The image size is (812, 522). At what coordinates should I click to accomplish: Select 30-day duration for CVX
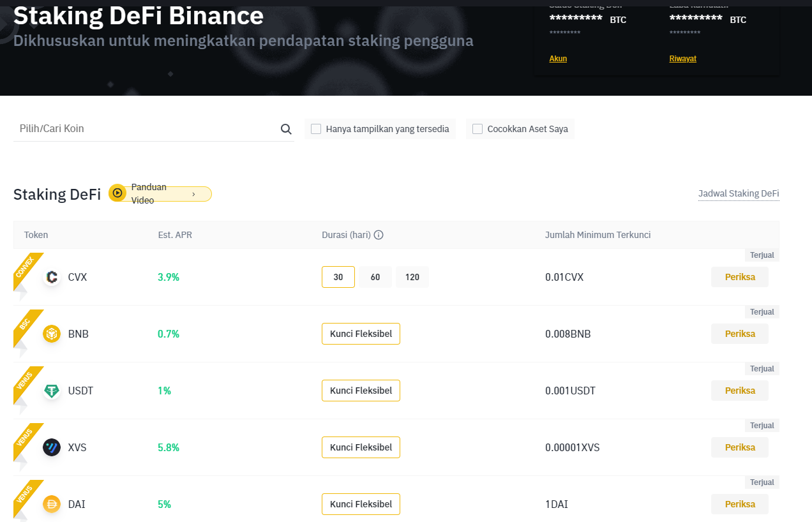[338, 278]
